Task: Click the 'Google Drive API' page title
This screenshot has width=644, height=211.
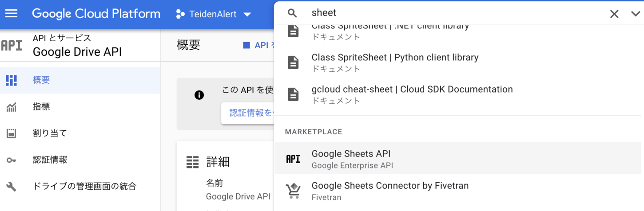Action: (77, 52)
